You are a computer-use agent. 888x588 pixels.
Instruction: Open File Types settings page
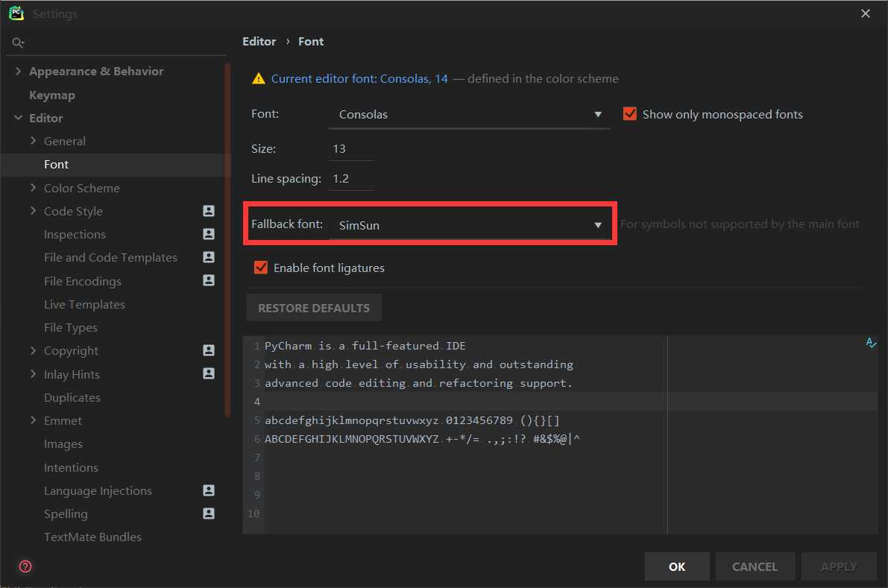pyautogui.click(x=71, y=328)
